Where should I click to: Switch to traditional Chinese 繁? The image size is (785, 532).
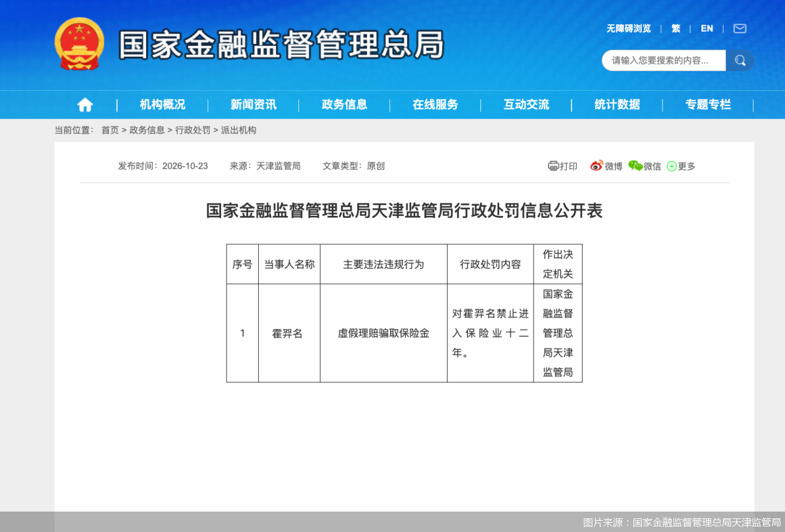tap(676, 28)
